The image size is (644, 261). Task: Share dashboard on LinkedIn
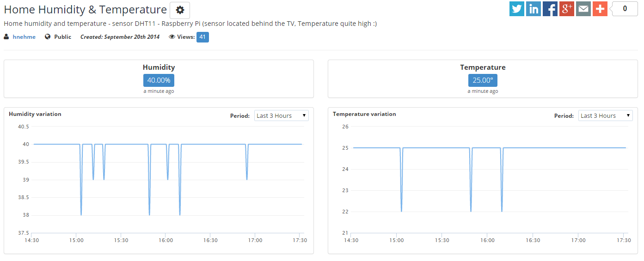[534, 9]
